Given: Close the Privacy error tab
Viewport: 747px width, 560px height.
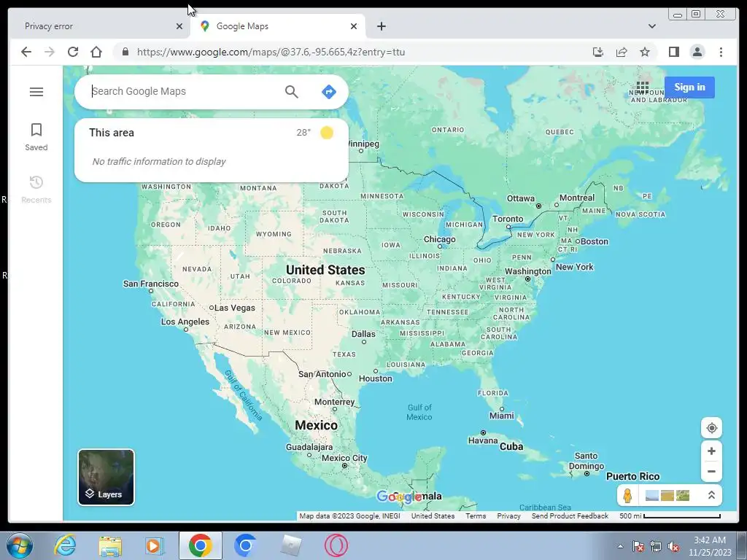Looking at the screenshot, I should [x=179, y=26].
